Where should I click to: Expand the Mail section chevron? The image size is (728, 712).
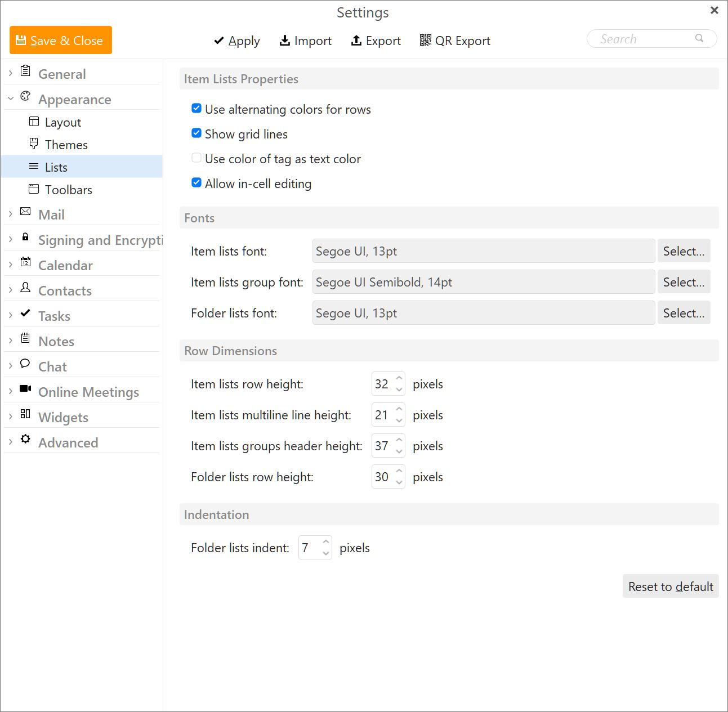10,214
